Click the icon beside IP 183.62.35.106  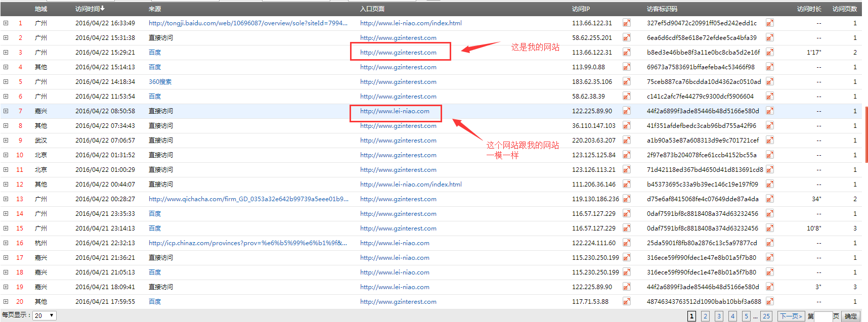[x=627, y=81]
